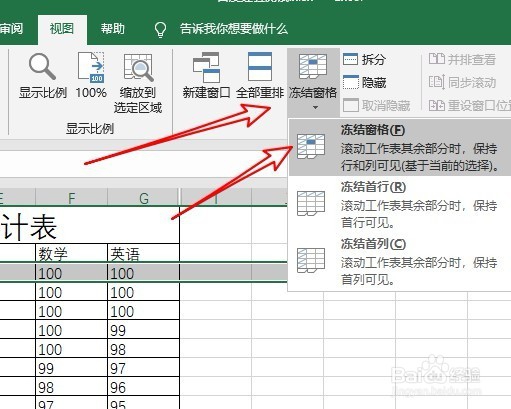This screenshot has width=511, height=409.
Task: Click 重设窗口位置 reset window position
Action: tap(469, 106)
